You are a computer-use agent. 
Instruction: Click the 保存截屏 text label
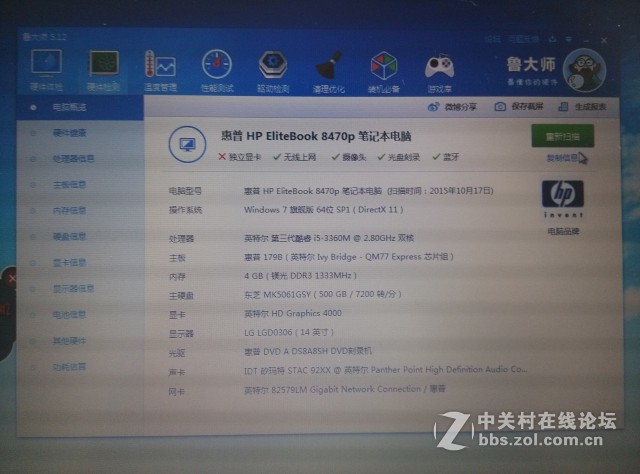pos(527,107)
